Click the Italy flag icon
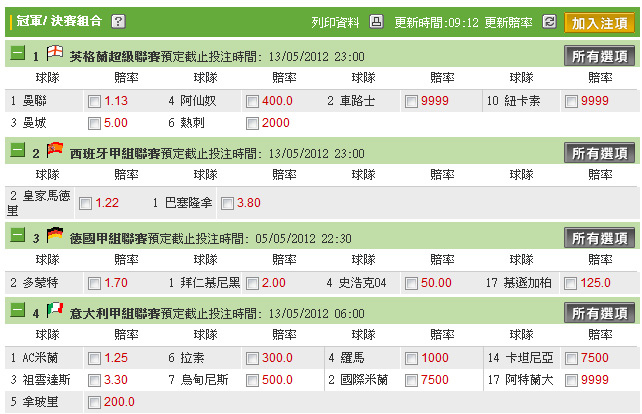Image resolution: width=642 pixels, height=414 pixels. [x=55, y=310]
